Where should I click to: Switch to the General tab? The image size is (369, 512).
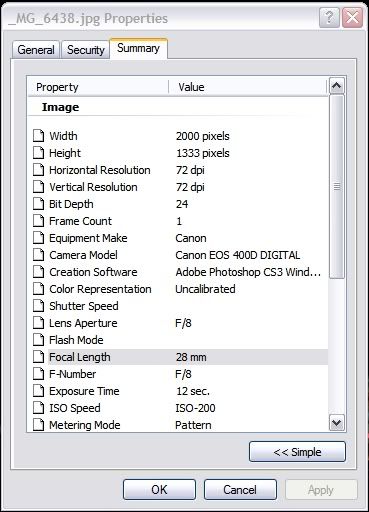pos(36,50)
